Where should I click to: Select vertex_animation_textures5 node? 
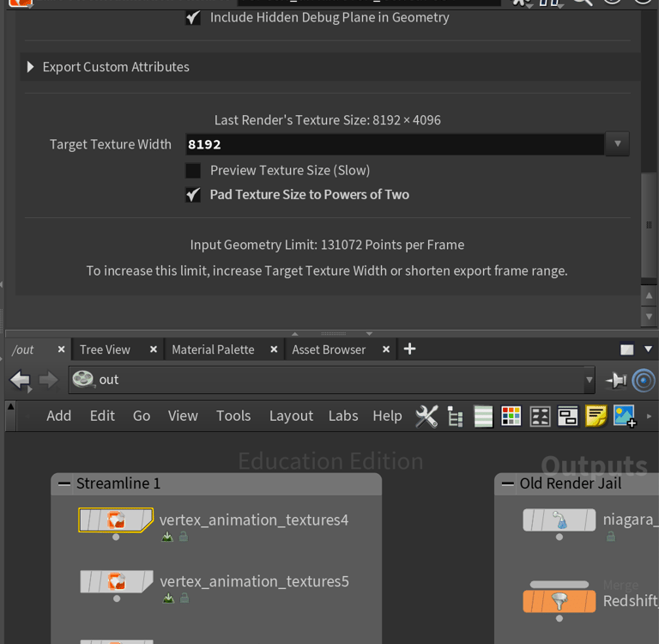[x=117, y=581]
